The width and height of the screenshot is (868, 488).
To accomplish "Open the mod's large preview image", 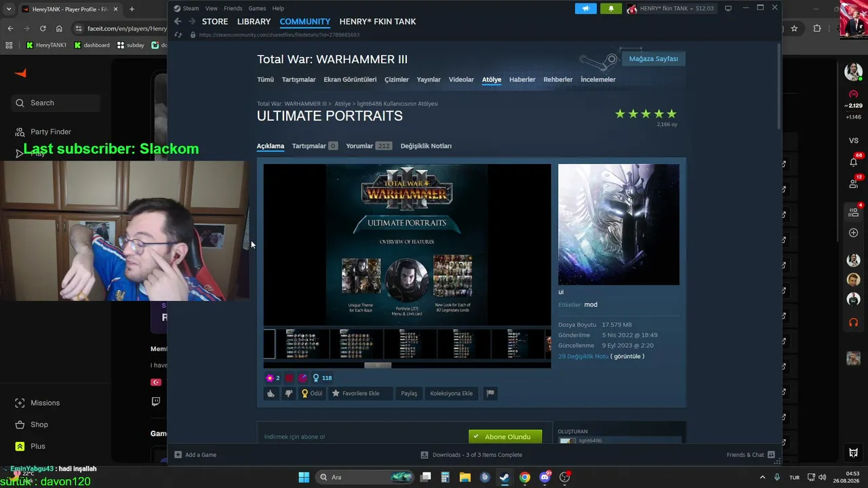I will tap(407, 245).
